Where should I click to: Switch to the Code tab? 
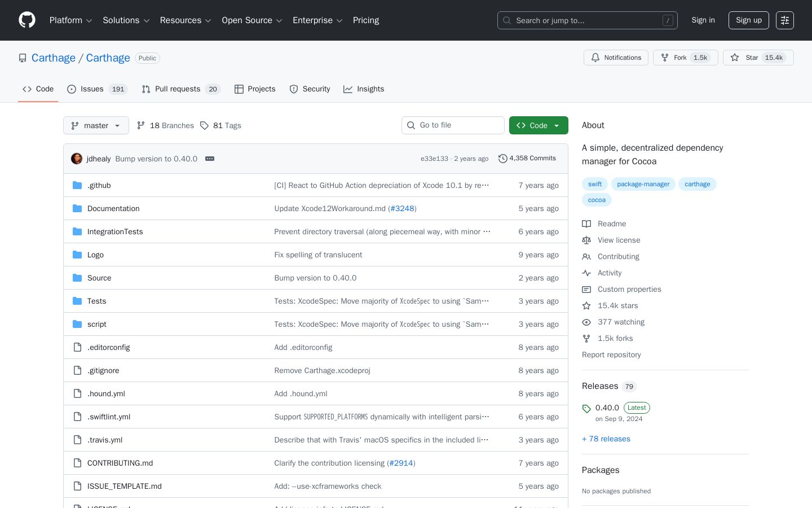(x=38, y=89)
